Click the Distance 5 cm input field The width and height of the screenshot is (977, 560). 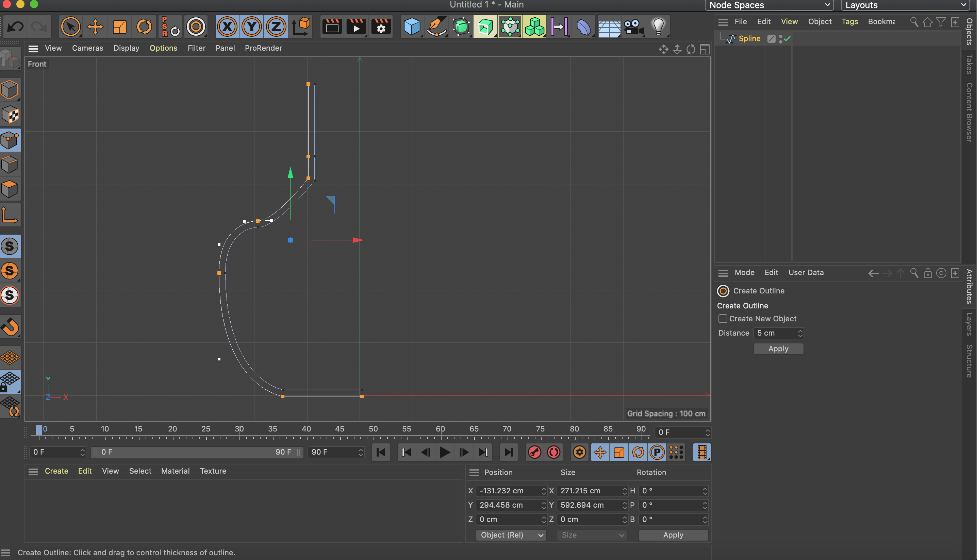click(774, 333)
